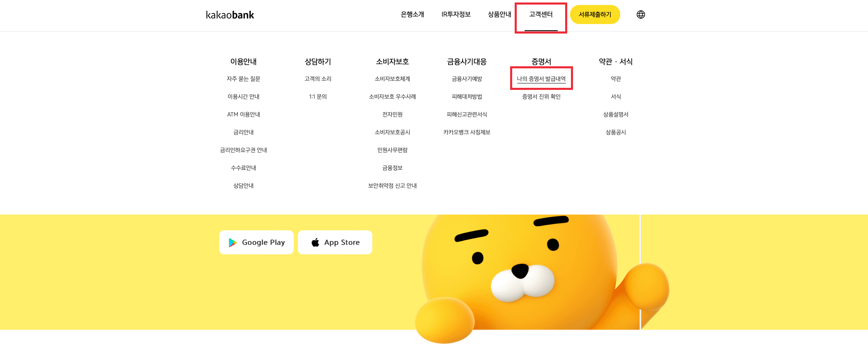This screenshot has width=868, height=355.
Task: Click the App Store download button
Action: (335, 242)
